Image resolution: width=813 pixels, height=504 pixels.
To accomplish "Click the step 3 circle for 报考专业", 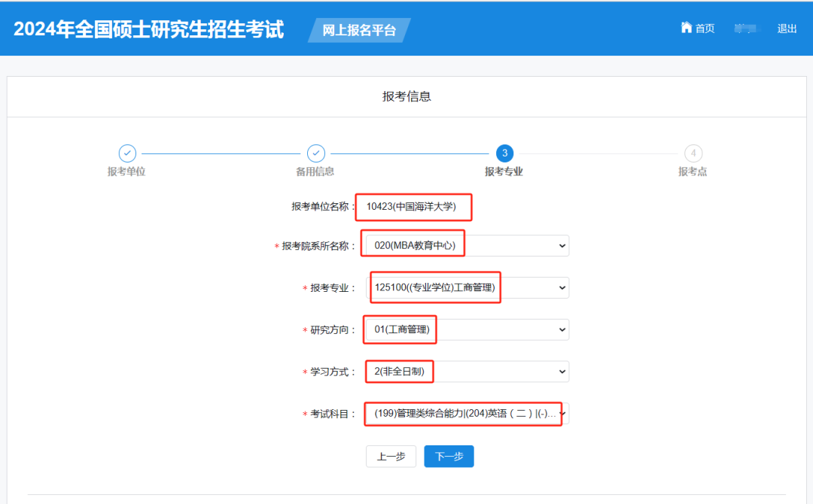I will click(x=504, y=153).
